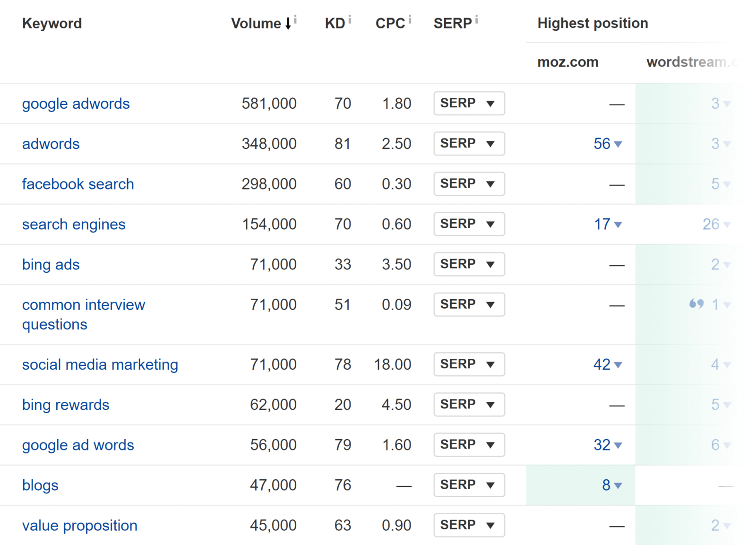
Task: Click the Keyword column header
Action: (52, 24)
